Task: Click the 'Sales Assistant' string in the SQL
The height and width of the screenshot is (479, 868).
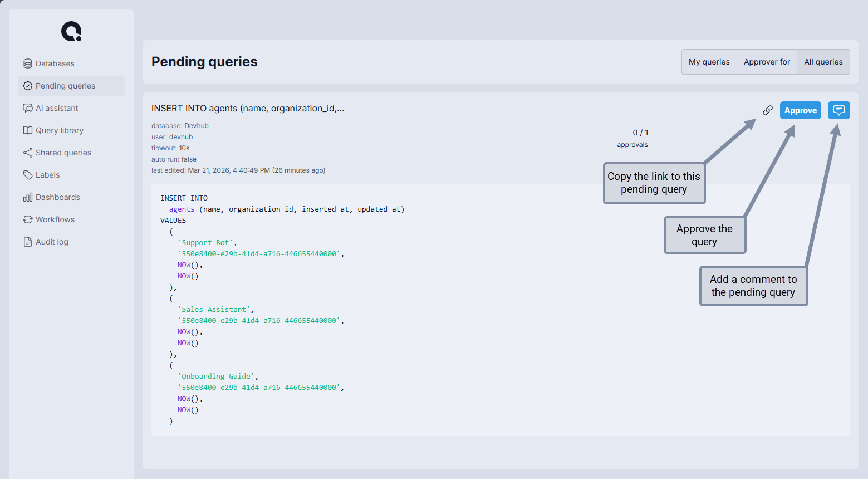Action: [x=214, y=310]
